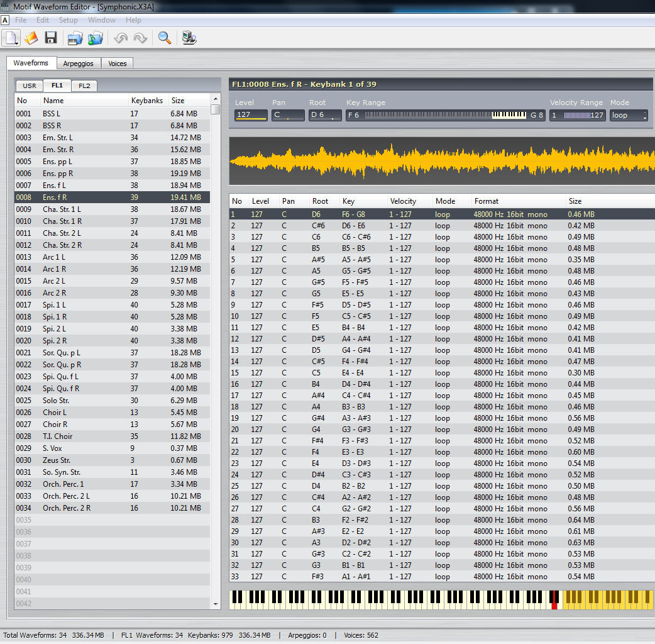655x644 pixels.
Task: Adjust the Root D 6 slider field
Action: tap(325, 115)
